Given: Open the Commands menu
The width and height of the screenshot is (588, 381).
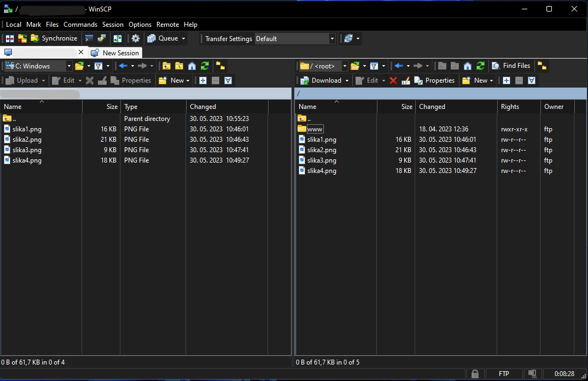Looking at the screenshot, I should pyautogui.click(x=80, y=25).
